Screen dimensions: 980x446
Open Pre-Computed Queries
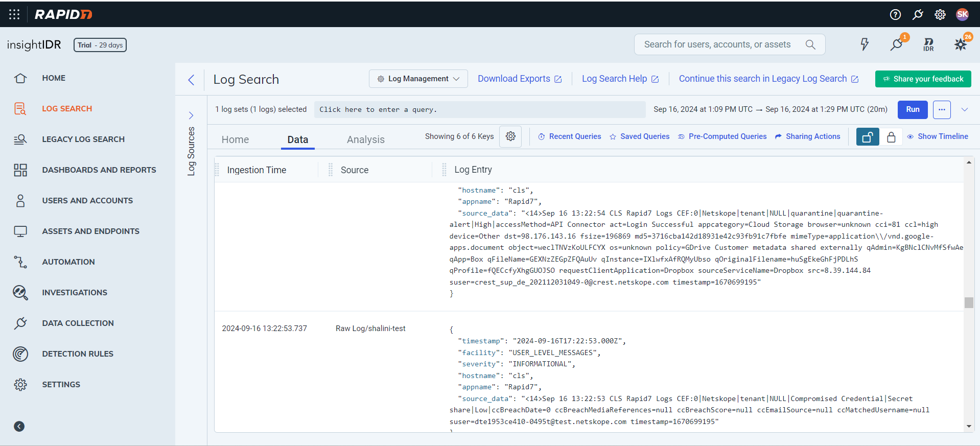[x=722, y=136]
